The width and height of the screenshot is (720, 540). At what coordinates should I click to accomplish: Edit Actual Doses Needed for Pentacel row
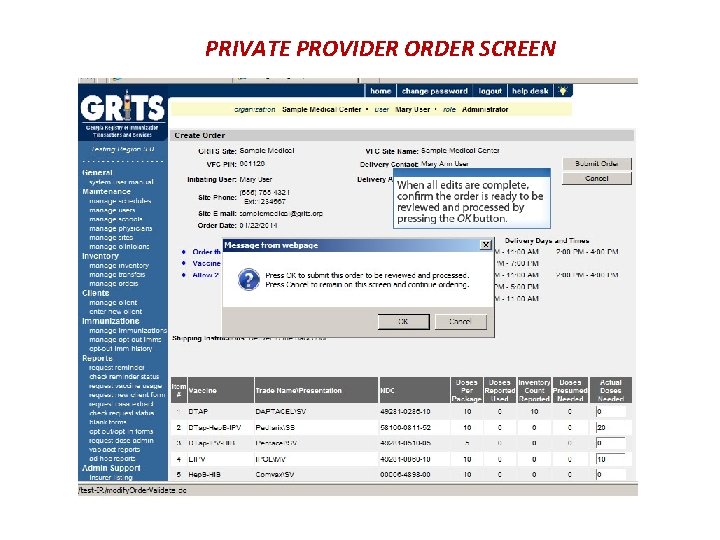click(x=611, y=443)
